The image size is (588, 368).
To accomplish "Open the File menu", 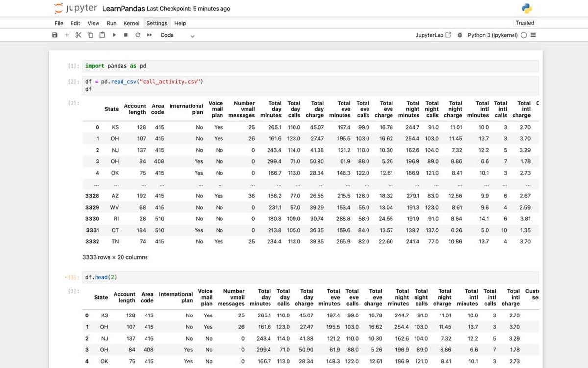I will click(x=59, y=23).
